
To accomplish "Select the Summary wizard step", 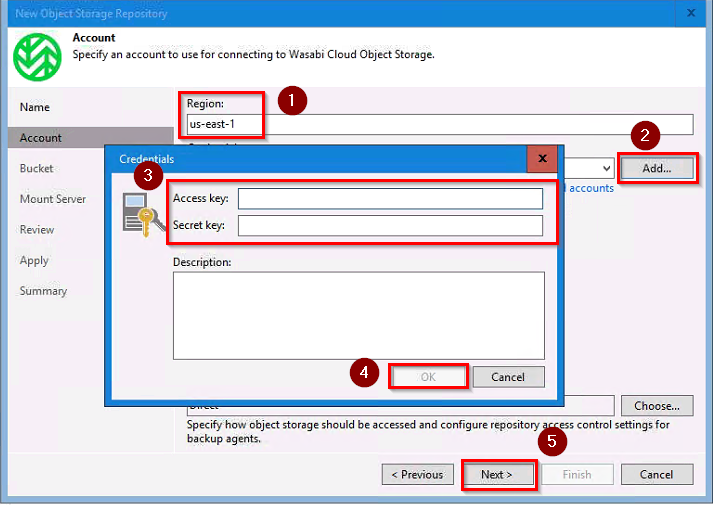I will click(x=43, y=291).
